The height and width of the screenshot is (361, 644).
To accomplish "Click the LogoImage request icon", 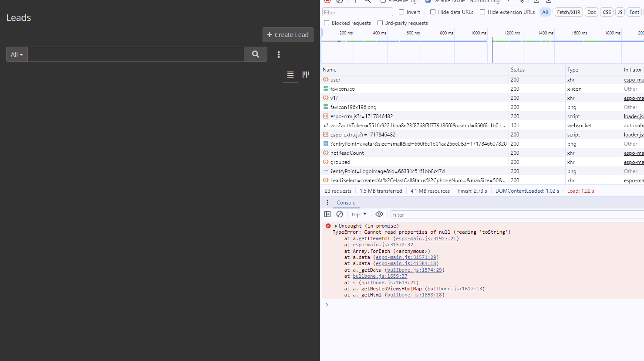I will click(326, 171).
